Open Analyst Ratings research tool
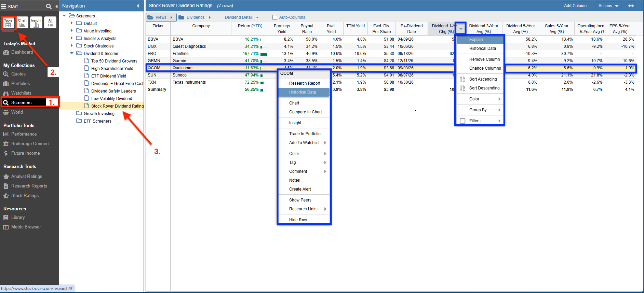644x293 pixels. point(27,177)
